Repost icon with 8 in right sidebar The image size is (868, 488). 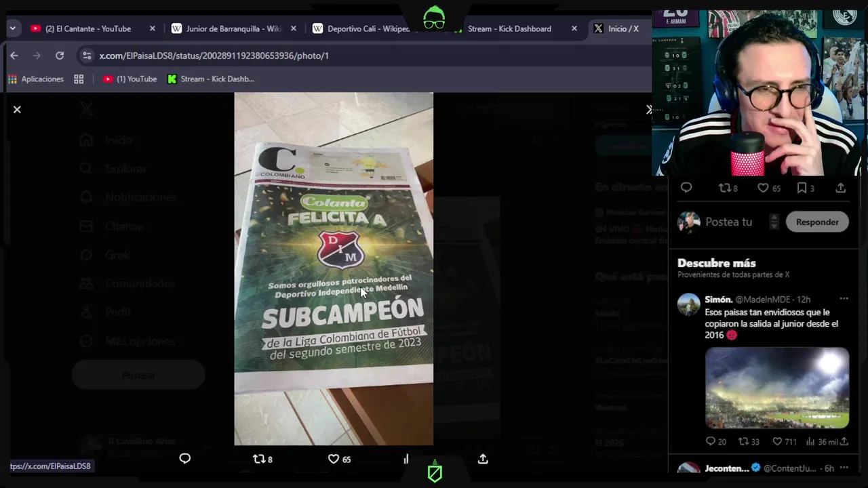[x=728, y=188]
